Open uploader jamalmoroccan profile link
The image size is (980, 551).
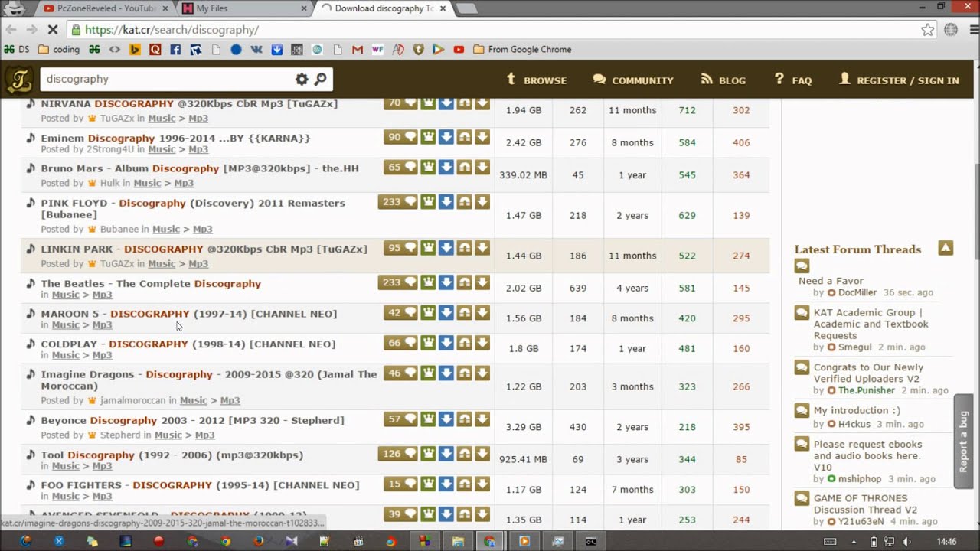[132, 400]
